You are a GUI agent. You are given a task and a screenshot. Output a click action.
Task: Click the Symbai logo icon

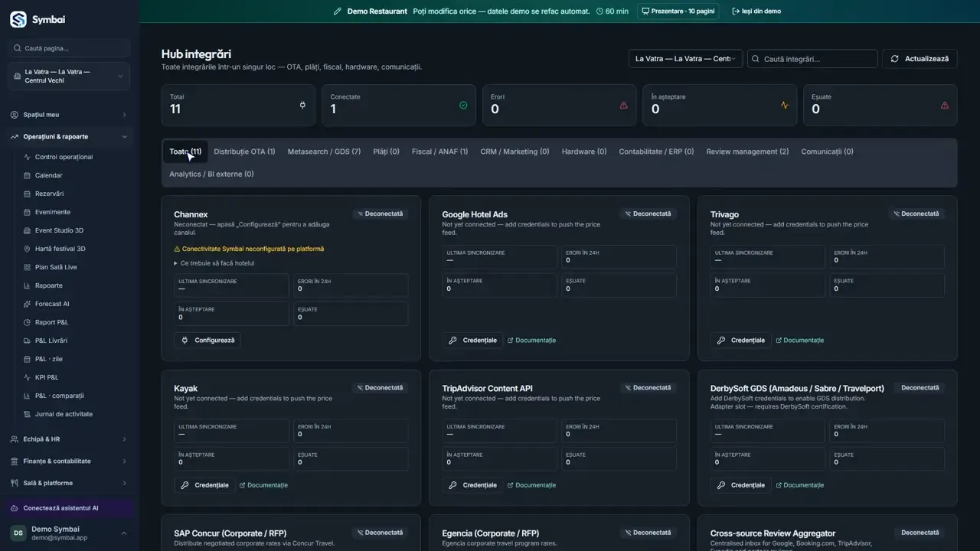point(18,19)
